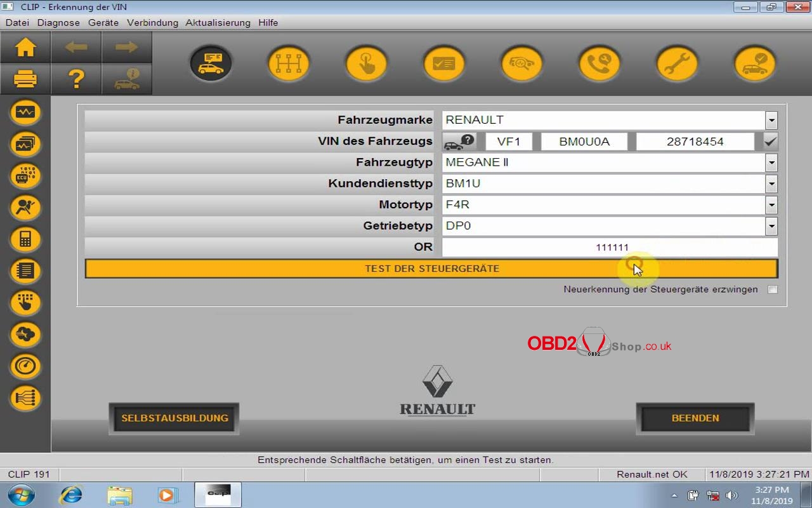Screen dimensions: 812x508
Task: Open the ECU binary code sidebar icon
Action: (x=25, y=175)
